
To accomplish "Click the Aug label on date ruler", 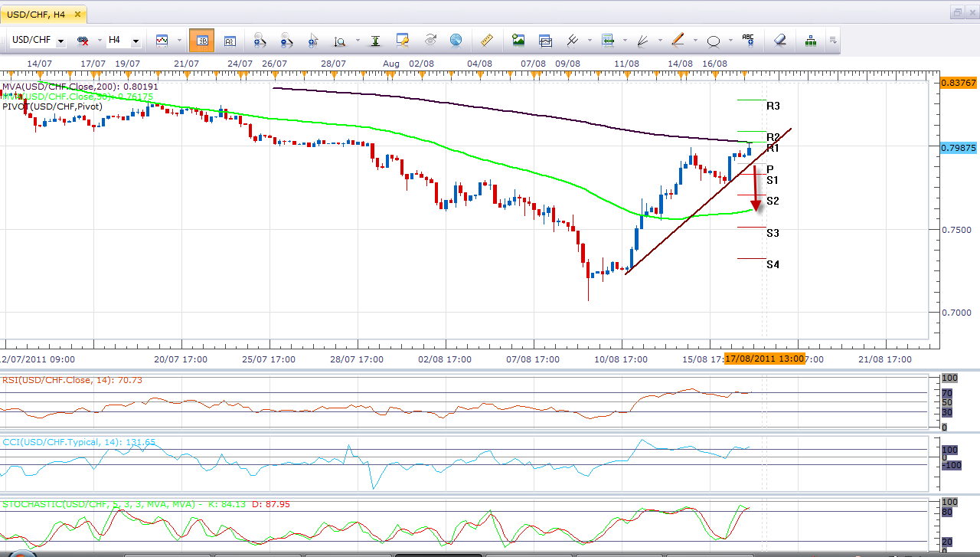I will [x=390, y=63].
